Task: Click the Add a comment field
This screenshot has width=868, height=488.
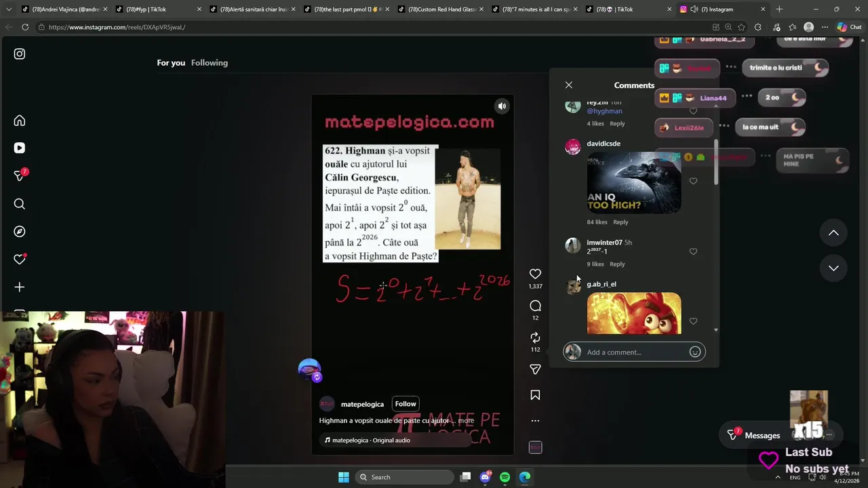Action: 635,352
